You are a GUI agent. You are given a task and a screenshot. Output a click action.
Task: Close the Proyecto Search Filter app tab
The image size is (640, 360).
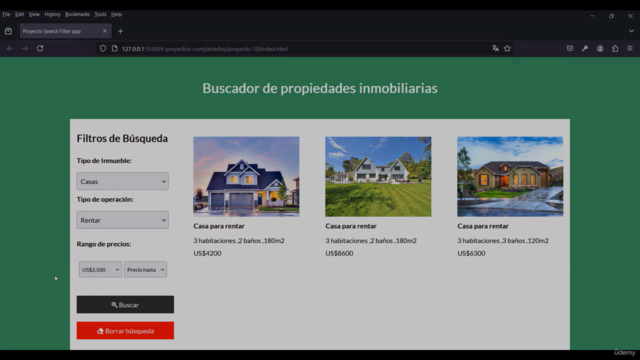tap(104, 31)
